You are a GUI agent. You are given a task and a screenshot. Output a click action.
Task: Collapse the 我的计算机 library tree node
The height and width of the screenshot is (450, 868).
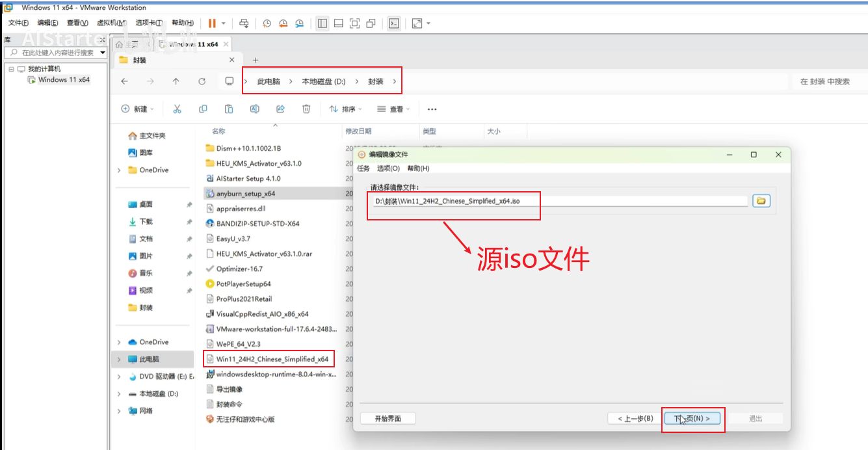[x=12, y=69]
